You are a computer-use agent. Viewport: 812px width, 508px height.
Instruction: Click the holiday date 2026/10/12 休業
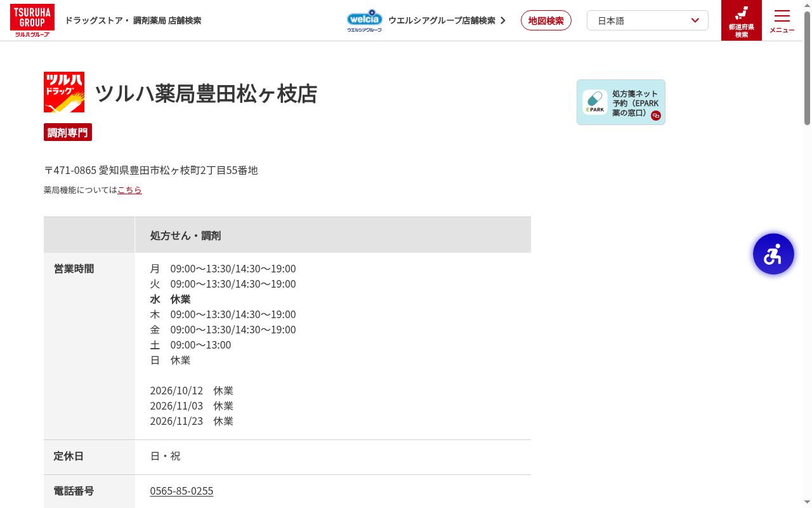[x=192, y=391]
